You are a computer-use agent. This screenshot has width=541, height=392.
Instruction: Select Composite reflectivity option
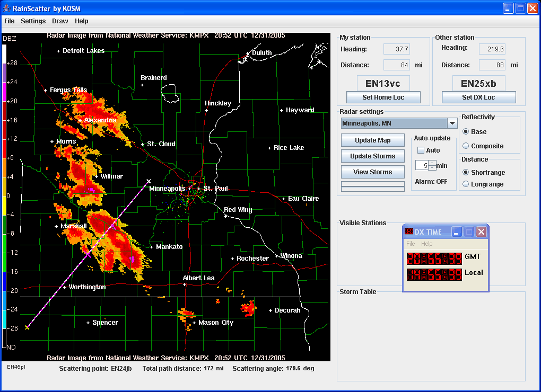[x=466, y=146]
